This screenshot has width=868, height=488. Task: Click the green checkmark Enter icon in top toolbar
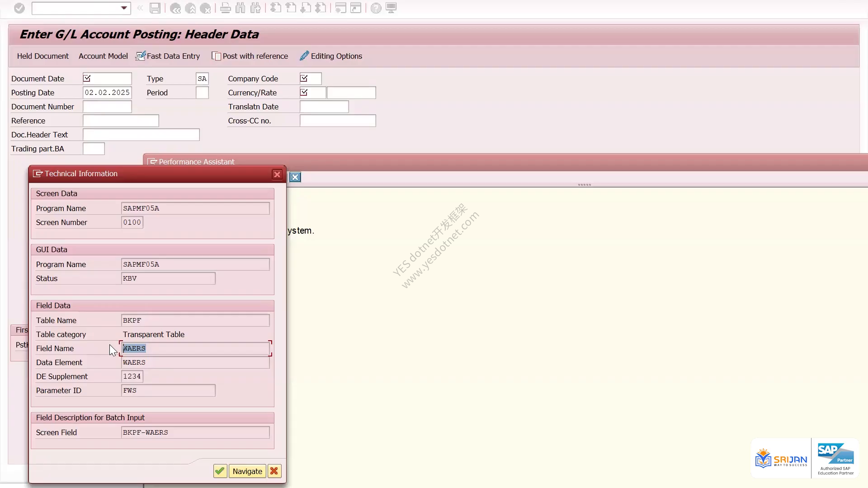coord(19,8)
